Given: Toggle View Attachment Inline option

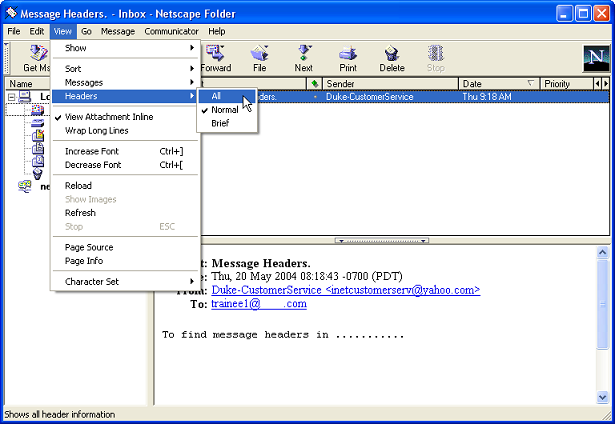Looking at the screenshot, I should (x=109, y=117).
